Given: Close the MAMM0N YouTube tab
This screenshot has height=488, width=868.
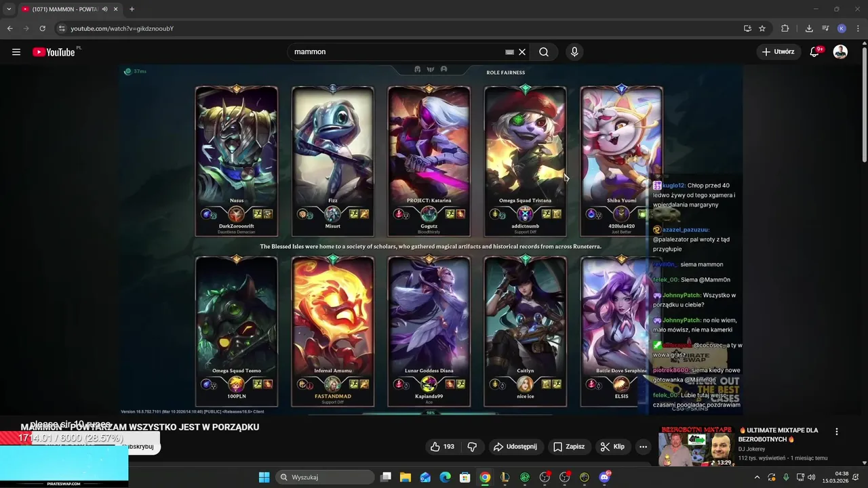Looking at the screenshot, I should click(116, 9).
